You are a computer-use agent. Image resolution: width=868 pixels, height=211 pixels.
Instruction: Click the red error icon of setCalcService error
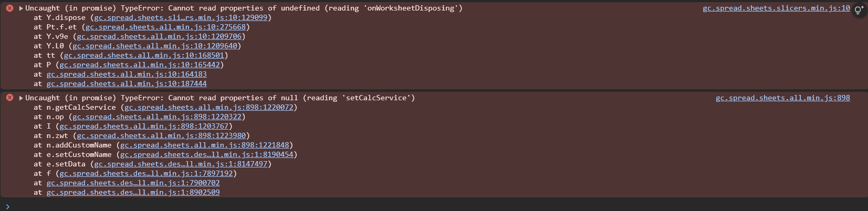pyautogui.click(x=9, y=98)
